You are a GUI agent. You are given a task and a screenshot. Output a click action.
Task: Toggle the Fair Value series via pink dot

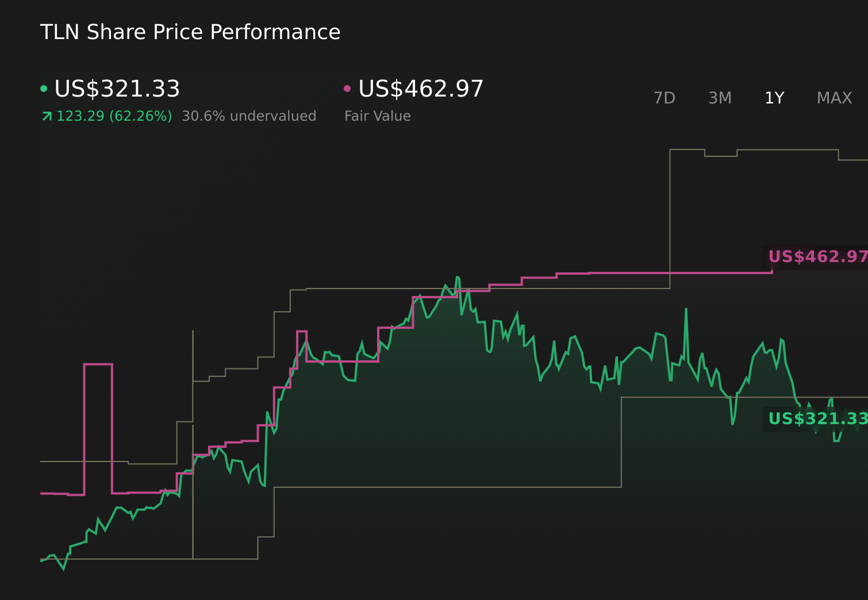click(347, 87)
